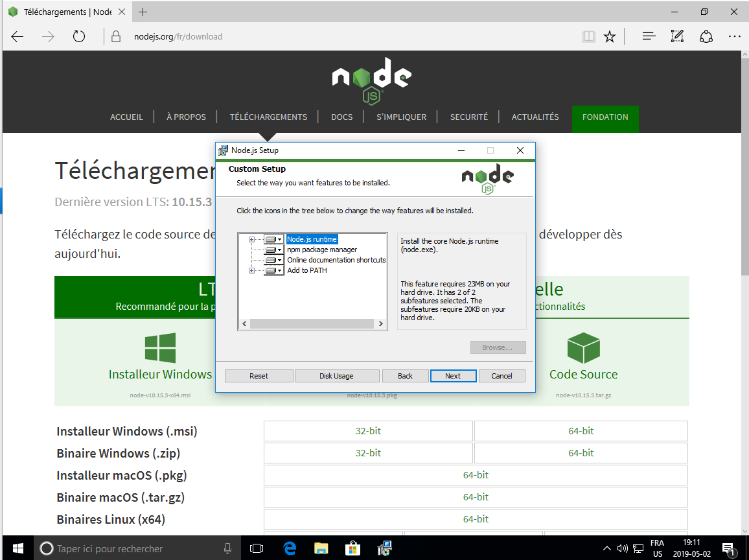Open Microsoft Store from the taskbar
This screenshot has width=749, height=560.
352,548
